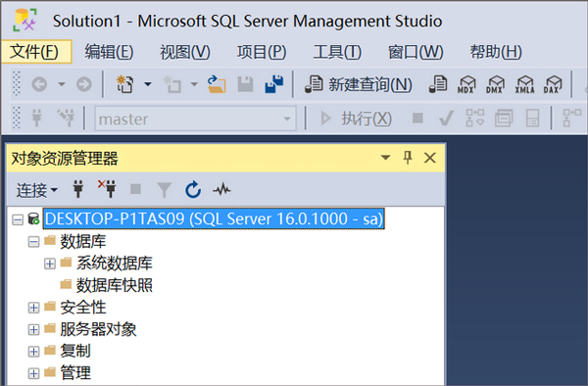Click the DAX query icon
This screenshot has width=588, height=386.
coord(553,84)
